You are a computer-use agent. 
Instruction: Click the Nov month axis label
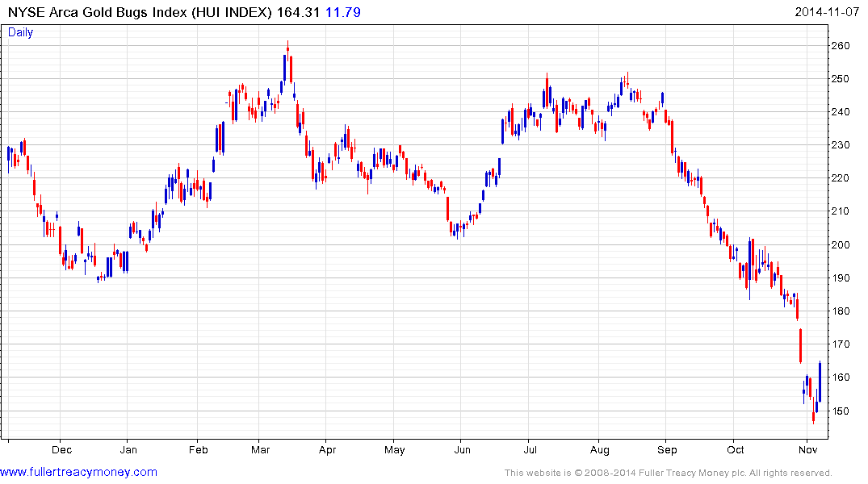pyautogui.click(x=807, y=449)
